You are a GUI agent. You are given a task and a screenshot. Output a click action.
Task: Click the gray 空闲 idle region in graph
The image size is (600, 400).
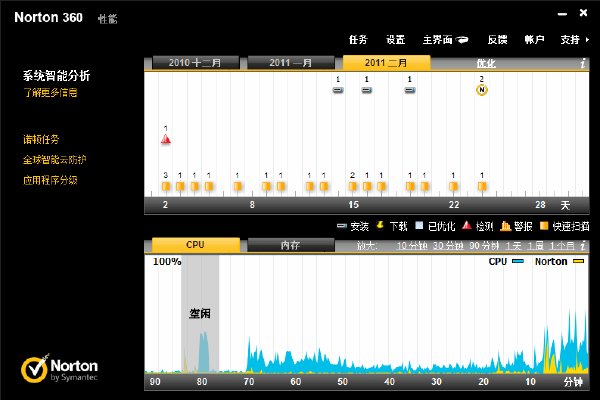pyautogui.click(x=200, y=313)
